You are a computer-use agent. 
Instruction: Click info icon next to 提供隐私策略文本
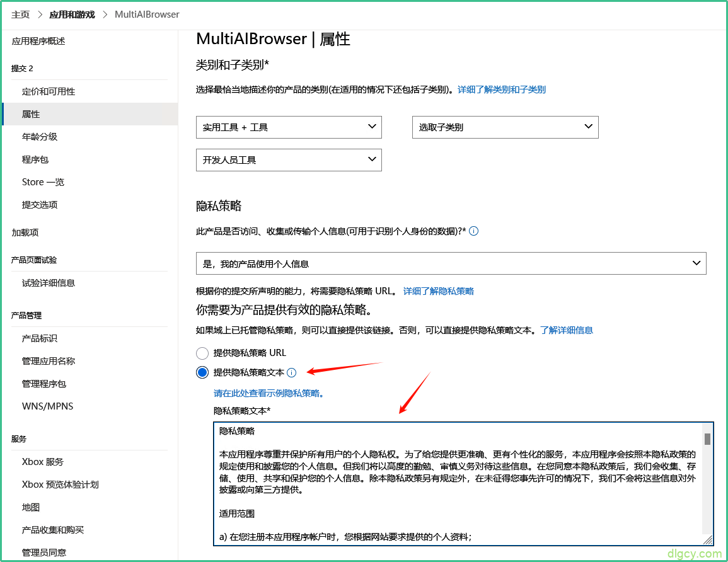click(291, 373)
